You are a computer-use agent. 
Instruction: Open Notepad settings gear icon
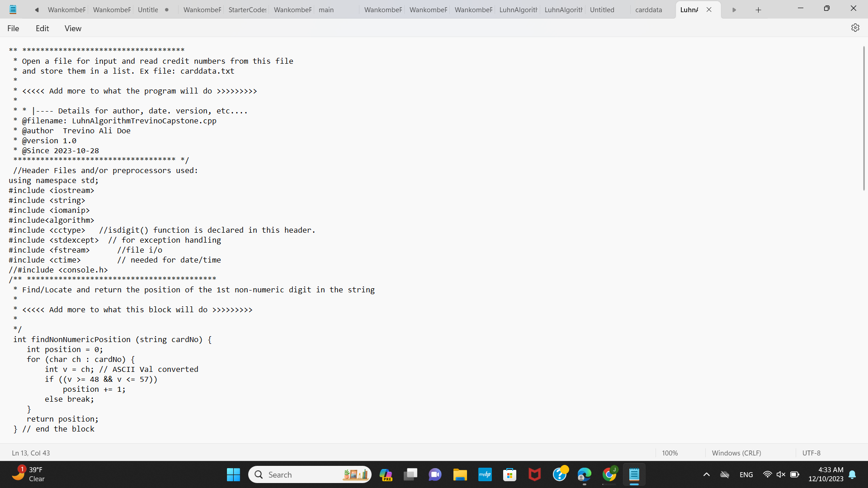pyautogui.click(x=855, y=28)
